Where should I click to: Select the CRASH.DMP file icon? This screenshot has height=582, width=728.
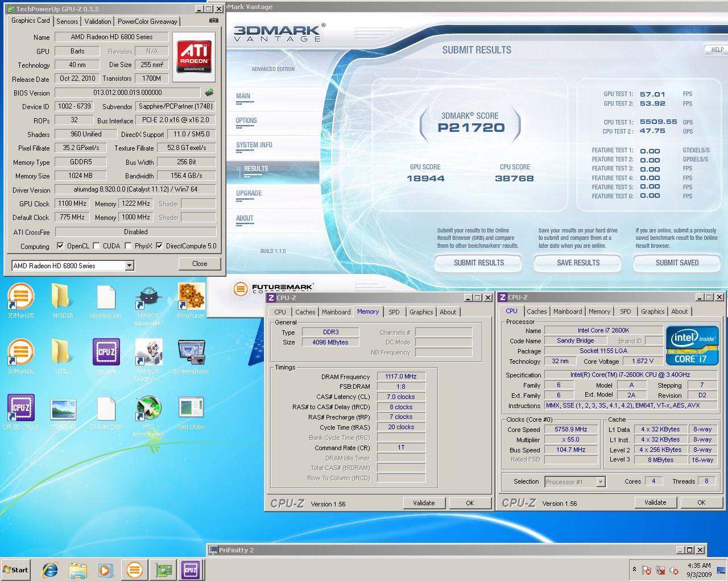tap(106, 412)
